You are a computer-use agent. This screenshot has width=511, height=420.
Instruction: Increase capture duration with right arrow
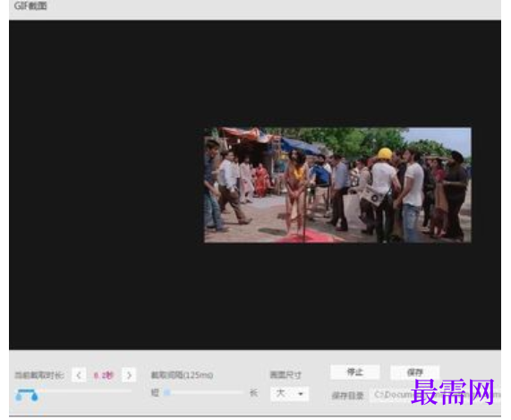point(129,375)
